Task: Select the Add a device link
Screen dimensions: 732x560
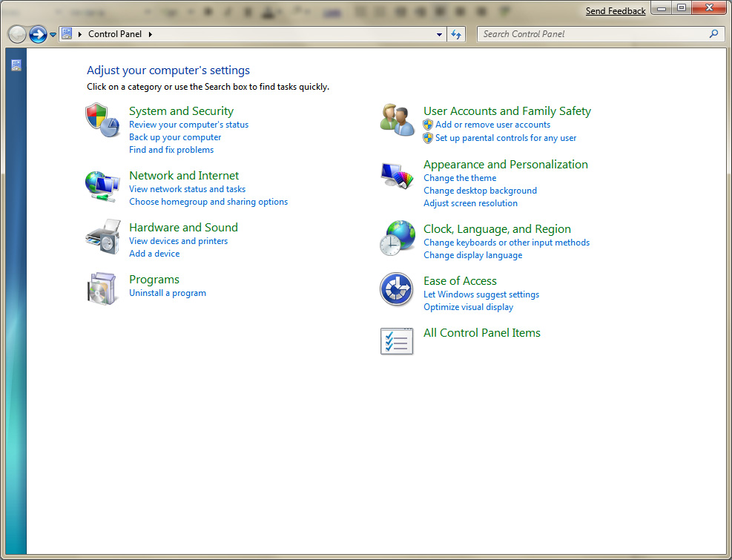Action: (154, 254)
